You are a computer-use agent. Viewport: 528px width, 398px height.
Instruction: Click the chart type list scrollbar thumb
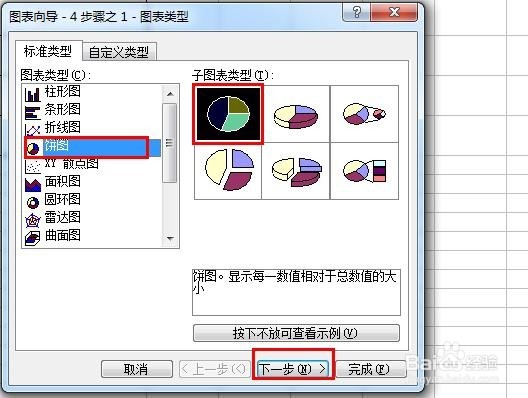(170, 143)
